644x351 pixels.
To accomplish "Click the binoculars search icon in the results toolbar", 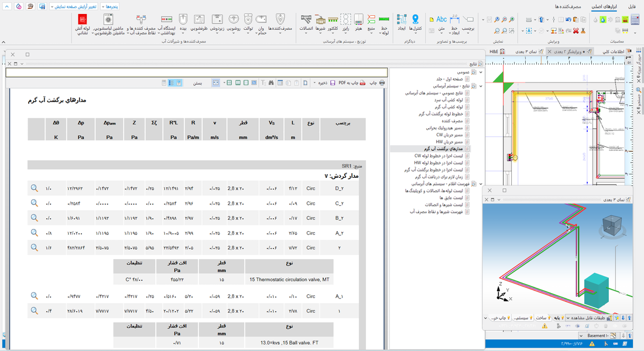I will [271, 82].
